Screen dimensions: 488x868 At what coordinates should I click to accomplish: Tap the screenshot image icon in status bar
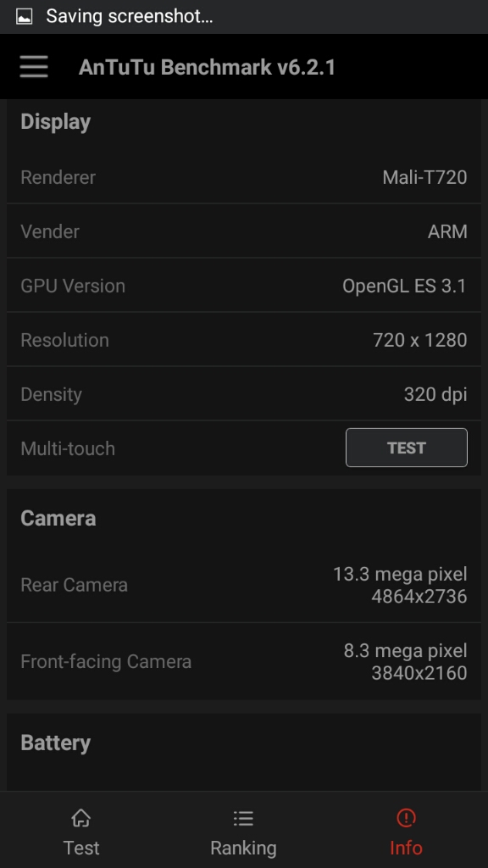coord(24,17)
